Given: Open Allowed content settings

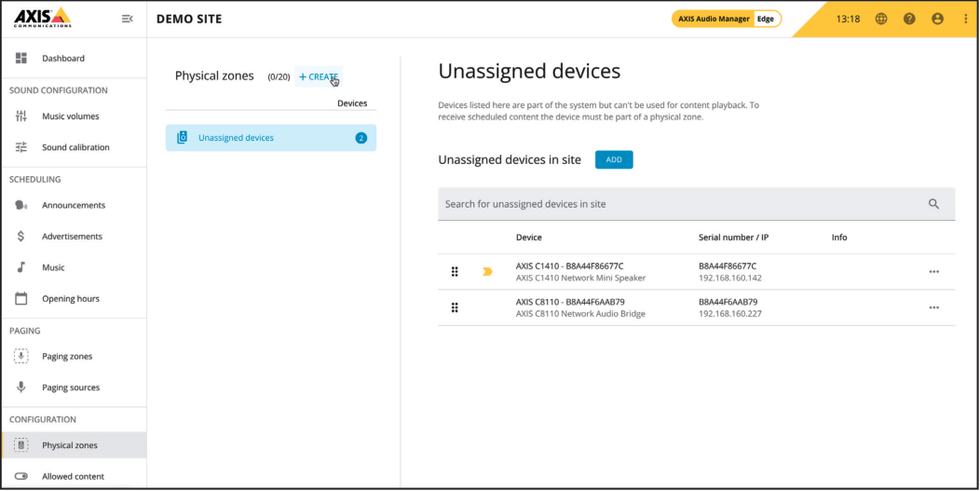Looking at the screenshot, I should [x=73, y=476].
